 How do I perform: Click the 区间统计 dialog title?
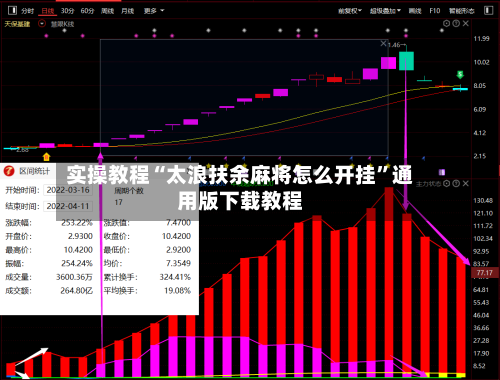click(34, 171)
